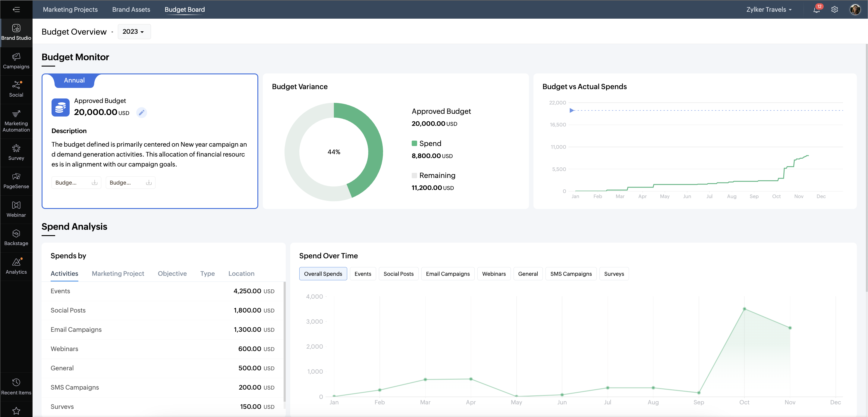Screen dimensions: 868x417
Task: Switch to the Marketing Project tab
Action: point(118,273)
